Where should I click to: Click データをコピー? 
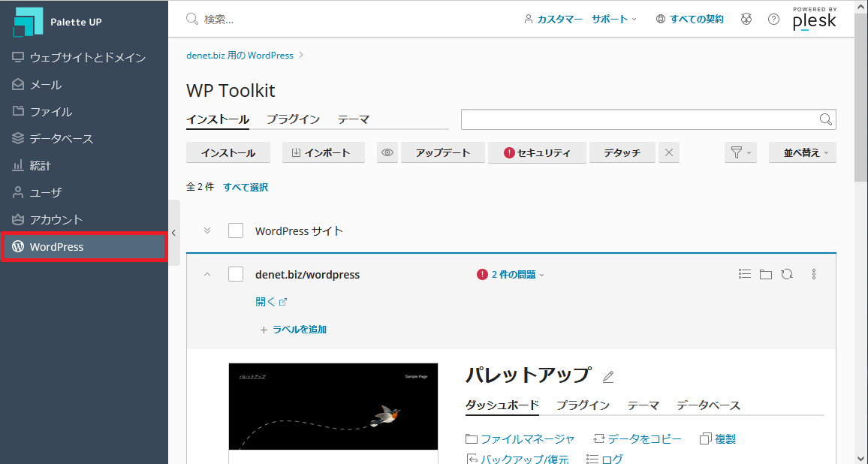(x=637, y=439)
